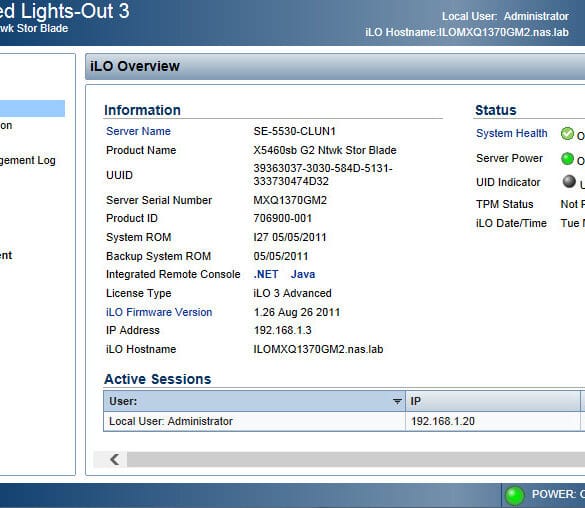Click the TPM Status label
The image size is (585, 508).
[x=504, y=204]
